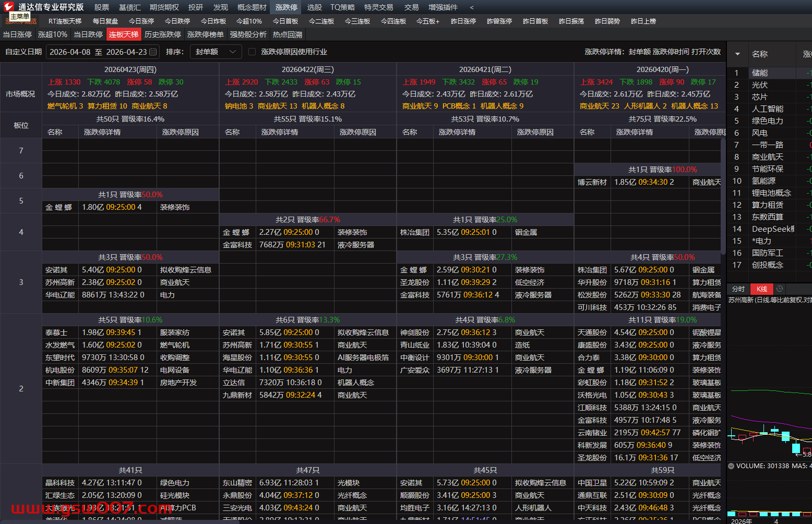Click the Tongdaxin main menu logo icon
The image size is (812, 524).
coord(9,7)
